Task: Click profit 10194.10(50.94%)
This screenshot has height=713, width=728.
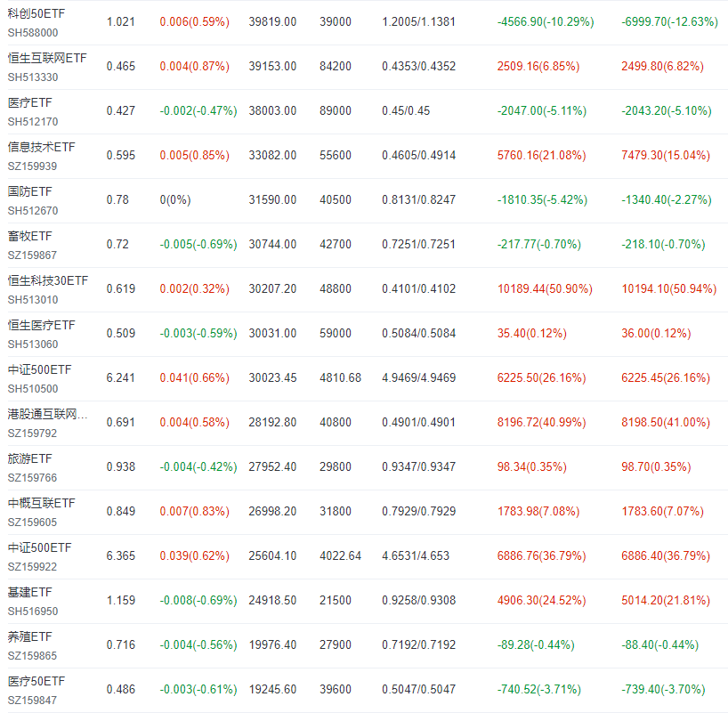Action: pyautogui.click(x=669, y=289)
